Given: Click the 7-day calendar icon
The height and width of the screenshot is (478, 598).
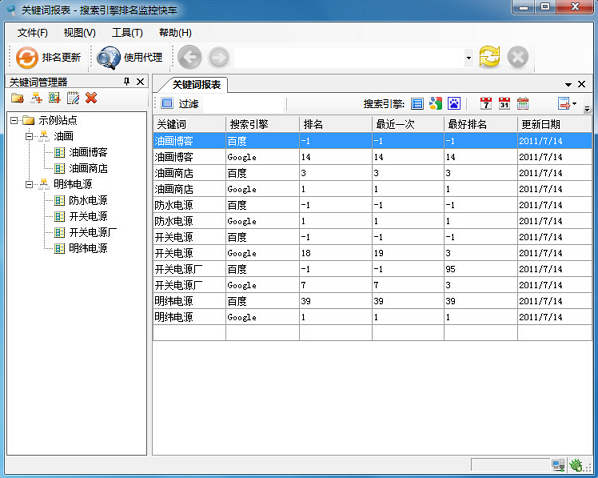Looking at the screenshot, I should point(486,103).
